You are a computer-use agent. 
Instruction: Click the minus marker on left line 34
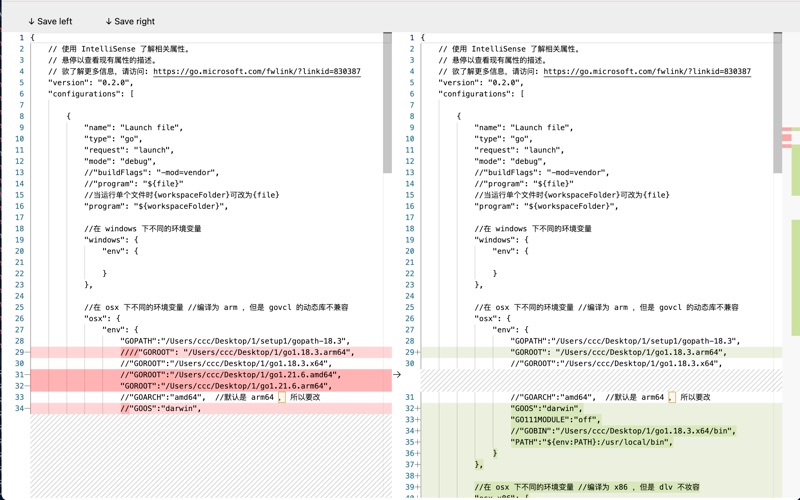tap(27, 408)
